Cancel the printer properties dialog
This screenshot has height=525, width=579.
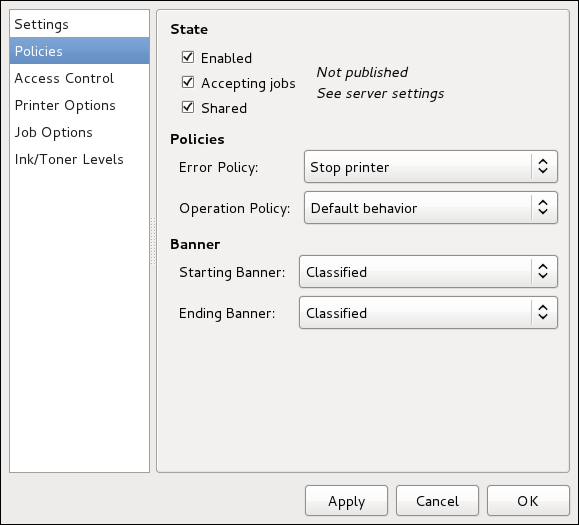pyautogui.click(x=437, y=501)
